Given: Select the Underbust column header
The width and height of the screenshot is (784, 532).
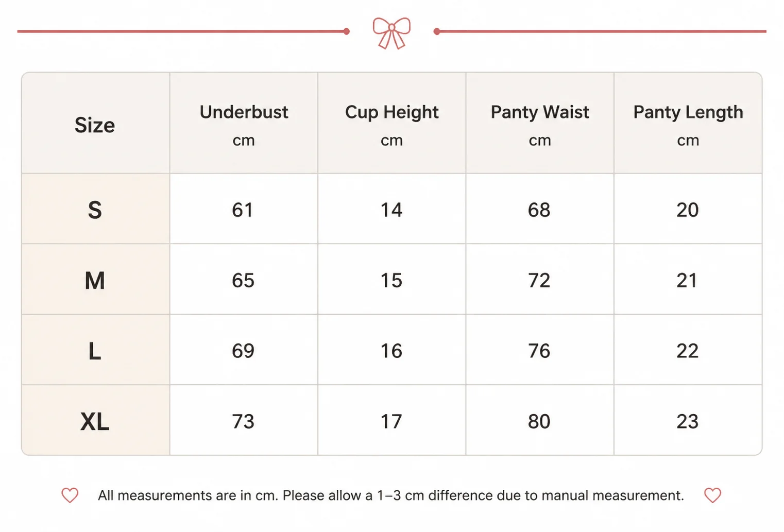Looking at the screenshot, I should click(244, 123).
